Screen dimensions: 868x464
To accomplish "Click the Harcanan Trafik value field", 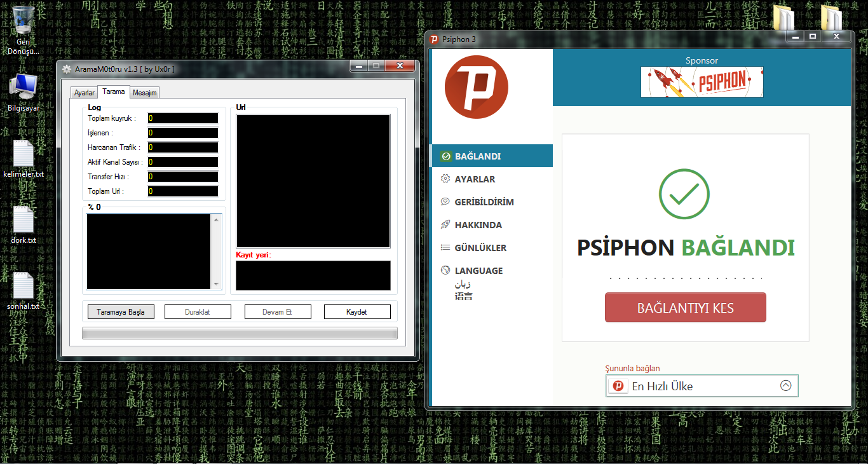I will tap(183, 147).
